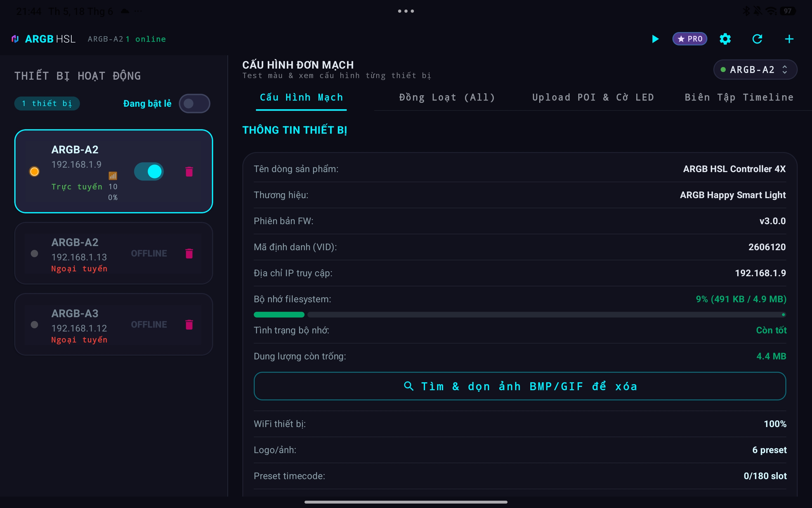
Task: Click 'ARGB HSL Controller 4X' product name
Action: 734,169
